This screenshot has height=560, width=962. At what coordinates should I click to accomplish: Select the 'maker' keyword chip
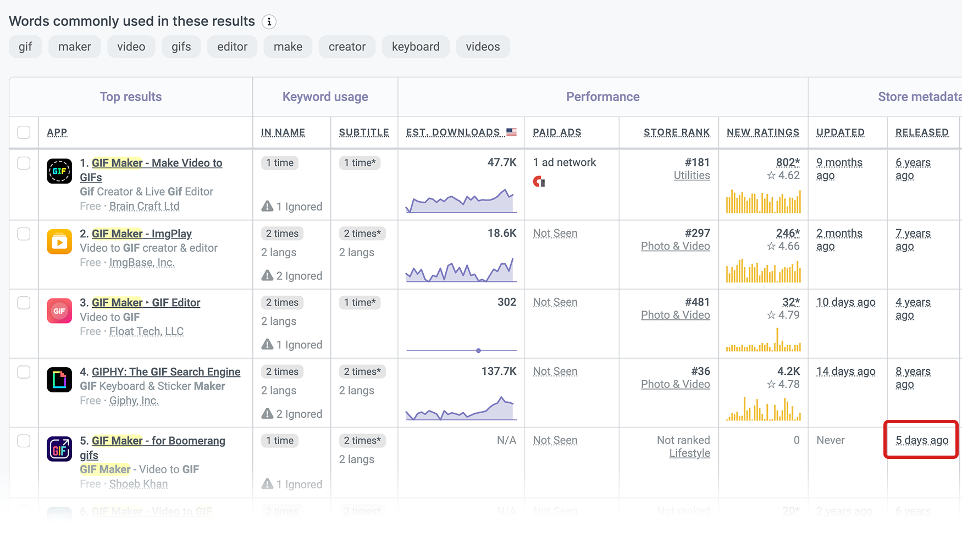click(75, 47)
